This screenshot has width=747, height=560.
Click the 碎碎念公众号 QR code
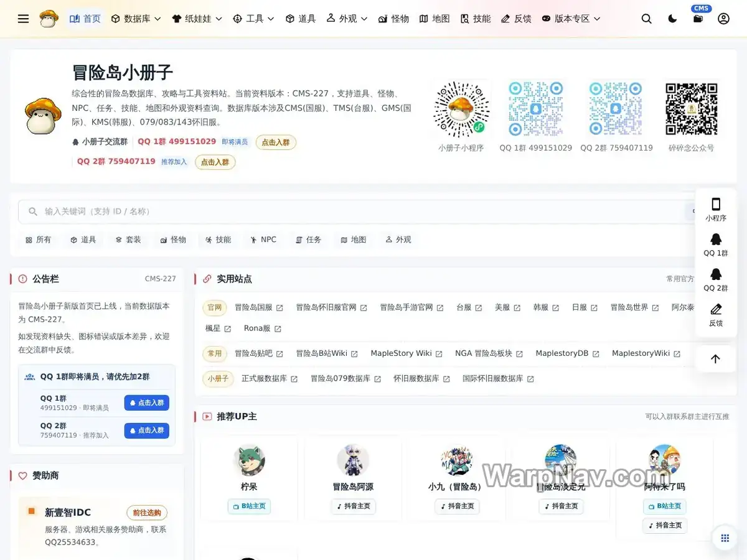coord(691,109)
